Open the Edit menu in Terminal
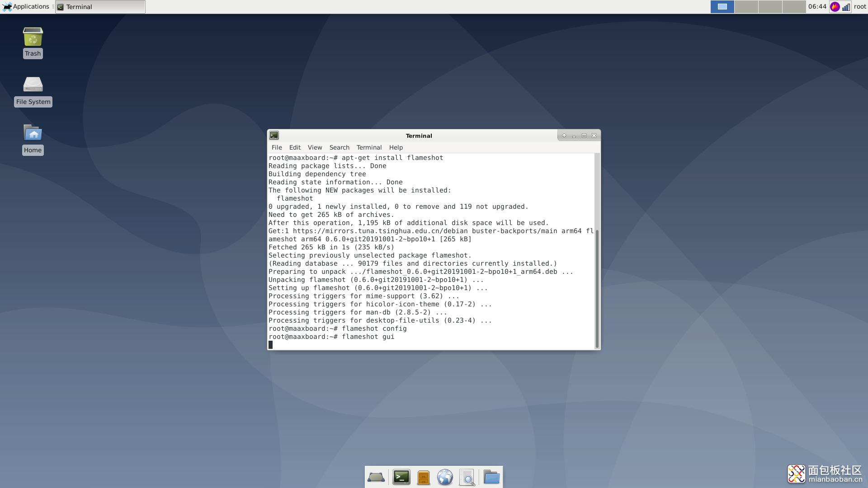 pyautogui.click(x=295, y=147)
